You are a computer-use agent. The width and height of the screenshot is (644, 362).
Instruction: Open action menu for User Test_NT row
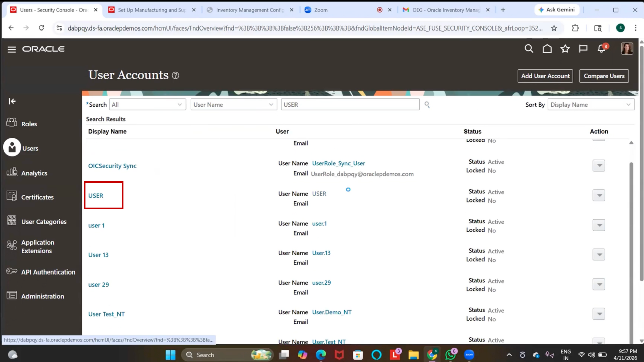599,314
